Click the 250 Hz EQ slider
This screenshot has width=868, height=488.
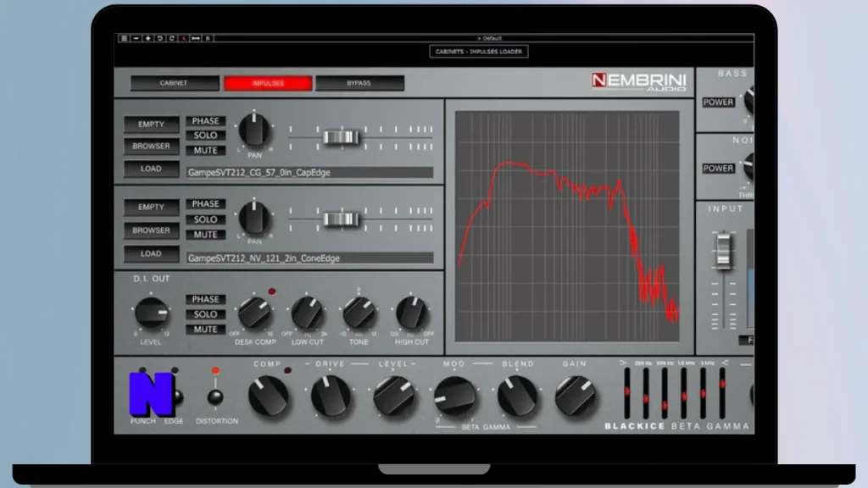[646, 393]
